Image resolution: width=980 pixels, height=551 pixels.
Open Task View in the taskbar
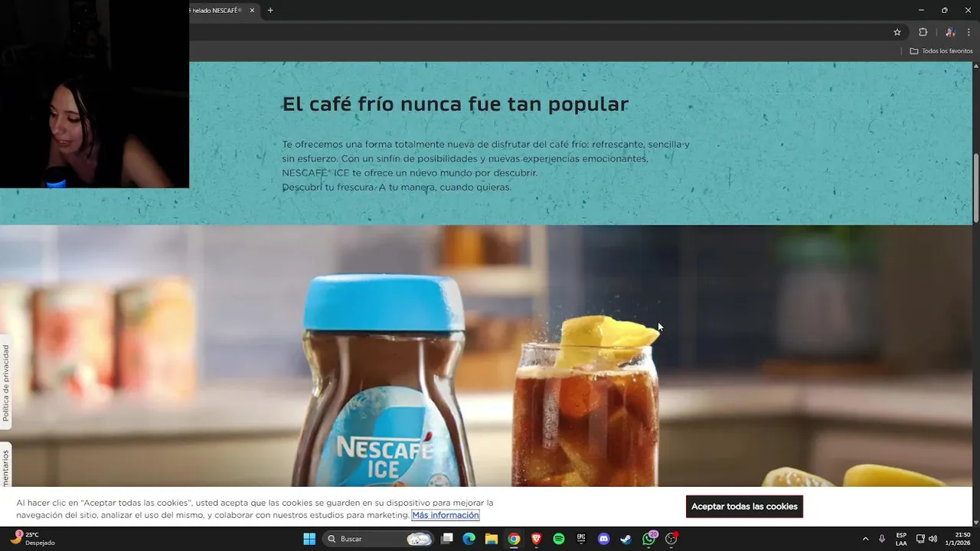pos(447,539)
